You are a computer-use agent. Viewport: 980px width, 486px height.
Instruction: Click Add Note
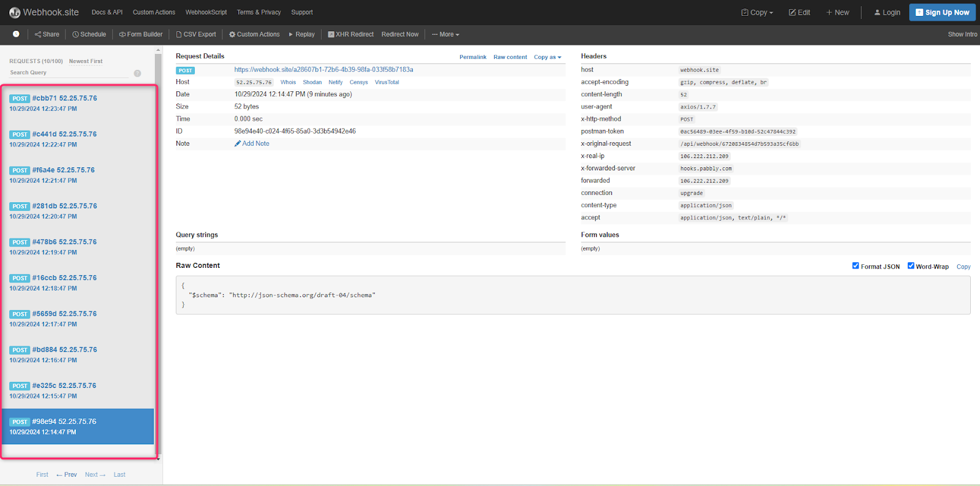pyautogui.click(x=252, y=143)
